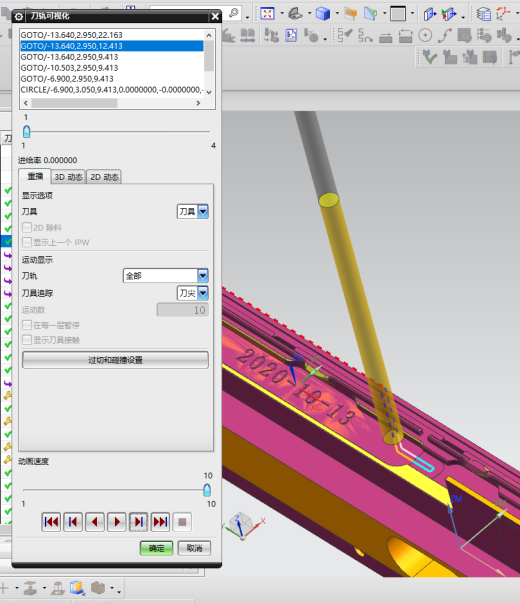
Task: Click the Fit view icon in toolbar
Action: 267,13
